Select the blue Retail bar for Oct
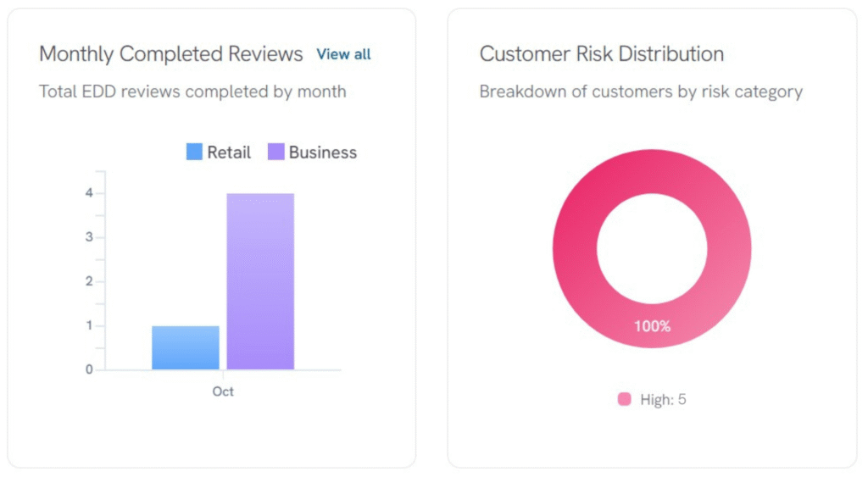This screenshot has width=868, height=488. (186, 347)
